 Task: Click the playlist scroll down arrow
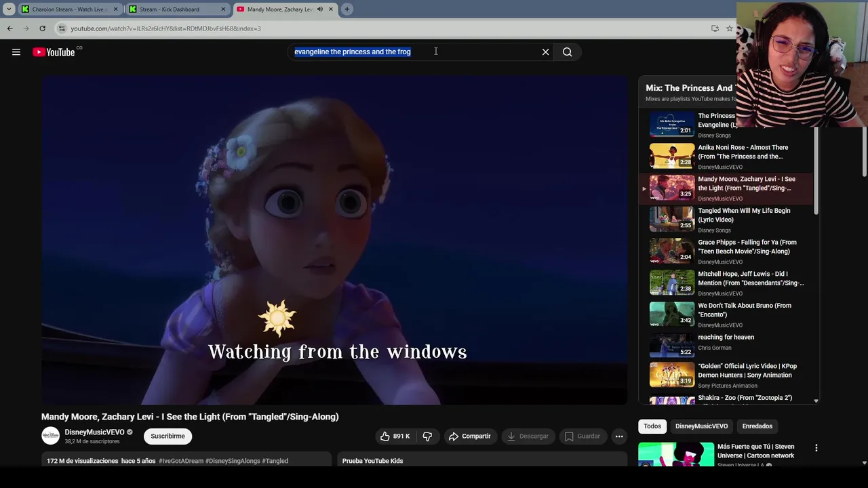pos(816,401)
